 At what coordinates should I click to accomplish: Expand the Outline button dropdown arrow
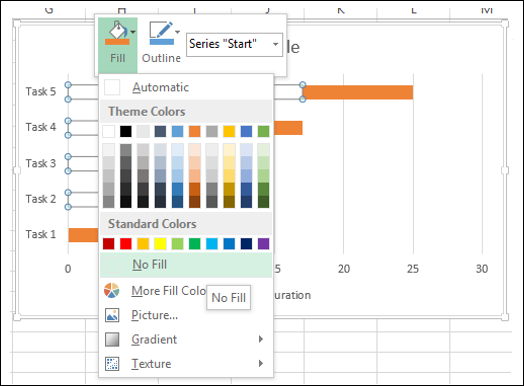[x=177, y=32]
